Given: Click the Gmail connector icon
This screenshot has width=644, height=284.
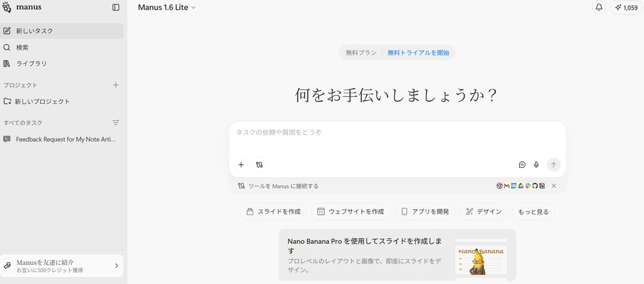Looking at the screenshot, I should 507,186.
